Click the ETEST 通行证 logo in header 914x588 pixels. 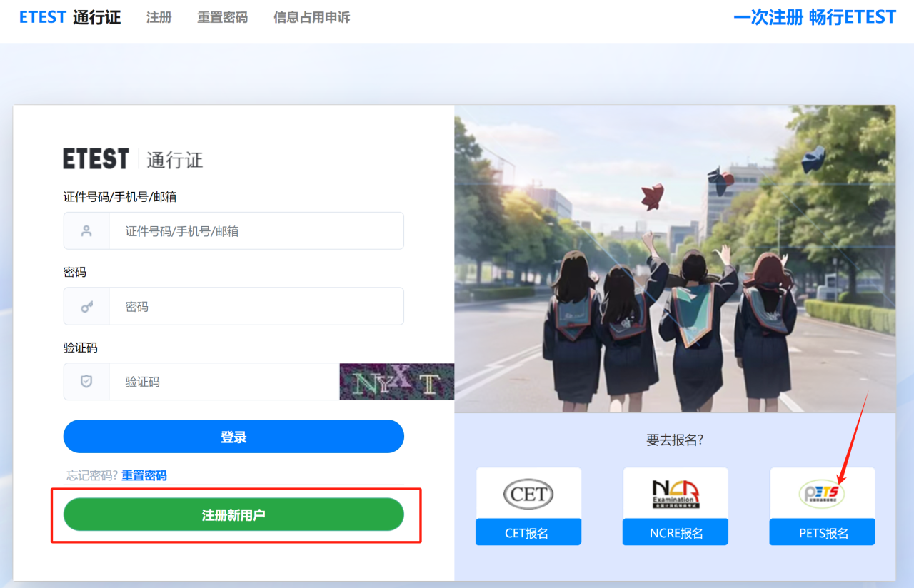[x=70, y=17]
